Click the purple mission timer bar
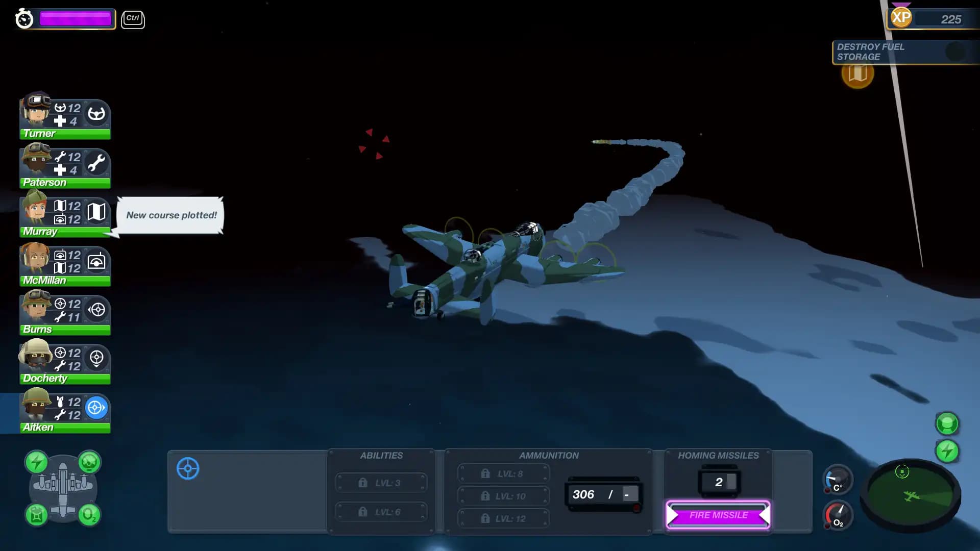 76,19
